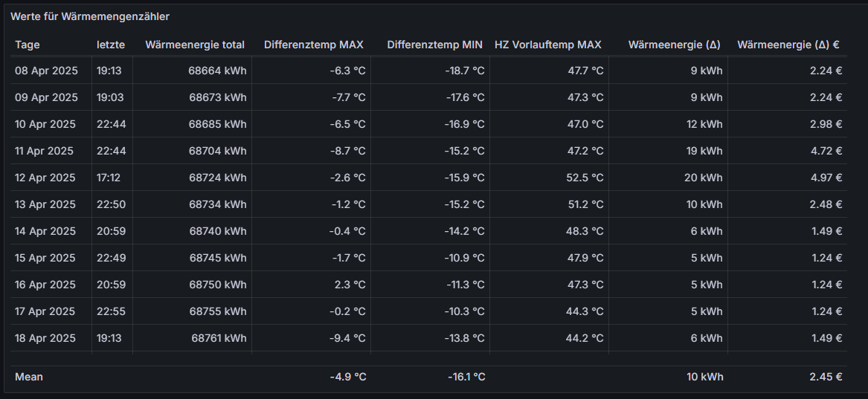Click the -18.7 °C Differenztemp MIN cell
This screenshot has width=868, height=399.
click(464, 71)
